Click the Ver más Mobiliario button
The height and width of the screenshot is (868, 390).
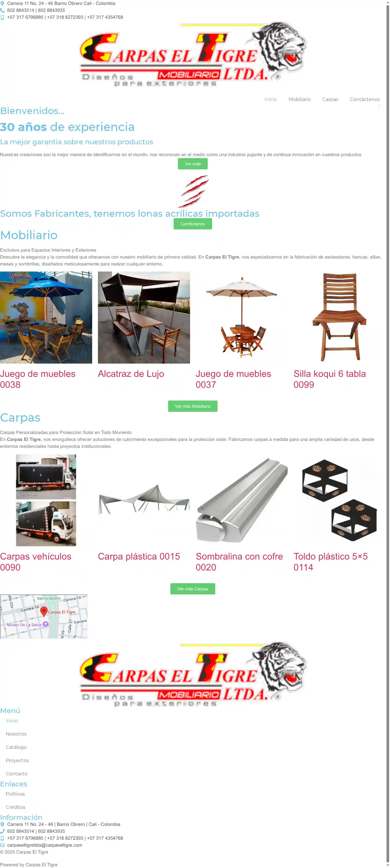[x=193, y=406]
